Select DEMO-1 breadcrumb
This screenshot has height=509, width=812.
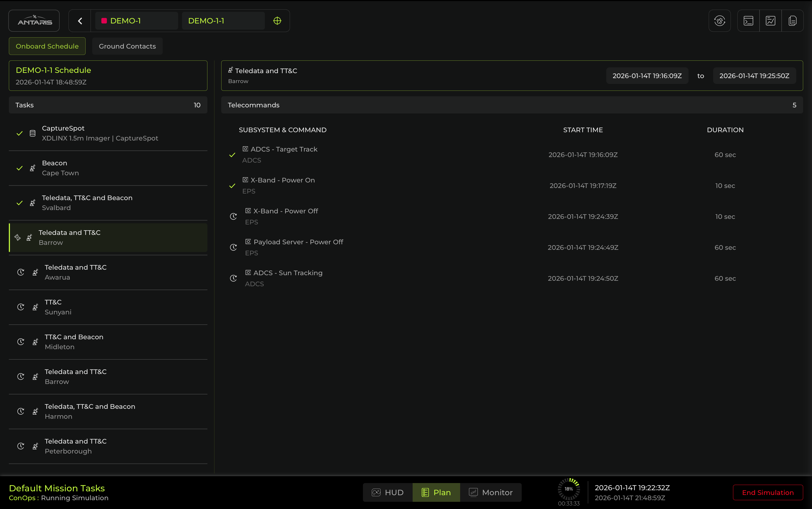136,21
